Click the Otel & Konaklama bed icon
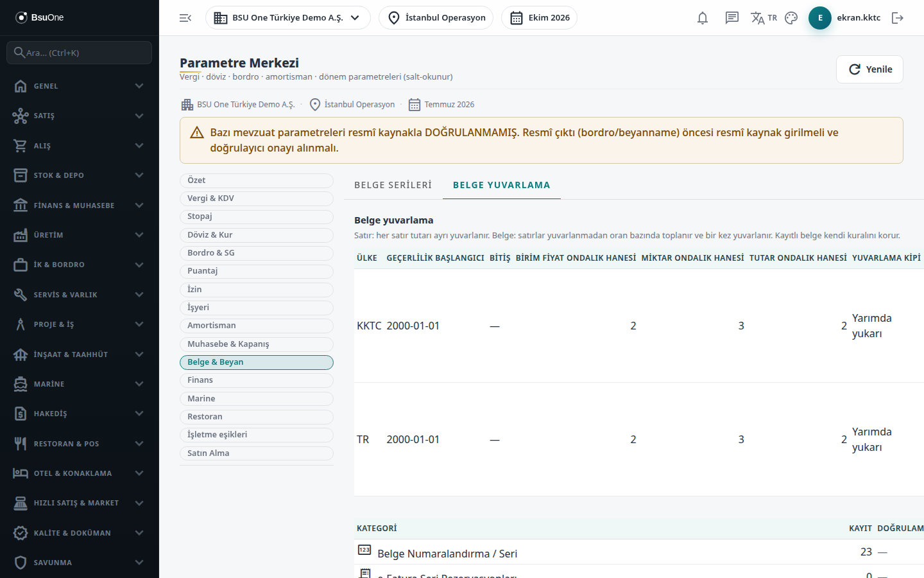 pos(21,473)
